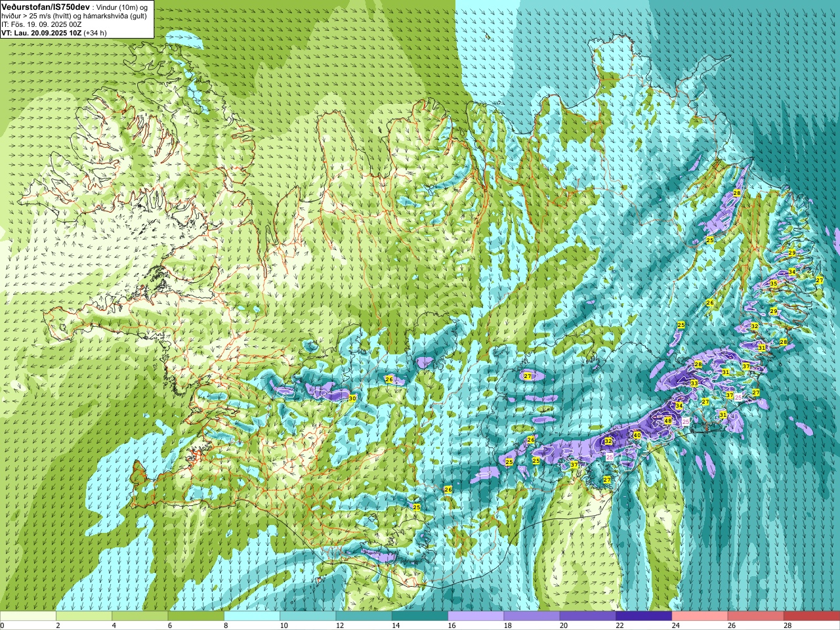Pick the above-28 m/s red legend swatch
The width and height of the screenshot is (840, 630).
(812, 616)
